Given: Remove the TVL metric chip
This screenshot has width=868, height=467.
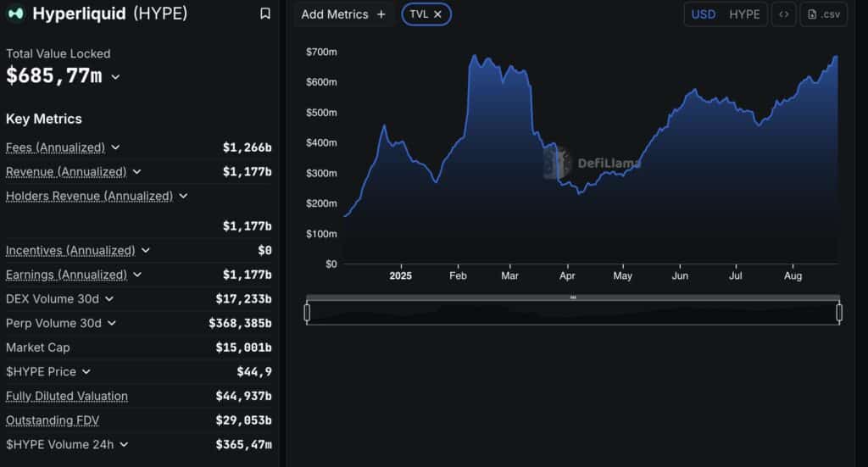Looking at the screenshot, I should [438, 14].
